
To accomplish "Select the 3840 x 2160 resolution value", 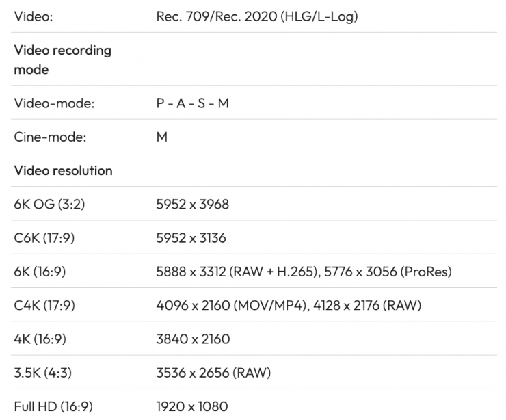I will tap(194, 339).
